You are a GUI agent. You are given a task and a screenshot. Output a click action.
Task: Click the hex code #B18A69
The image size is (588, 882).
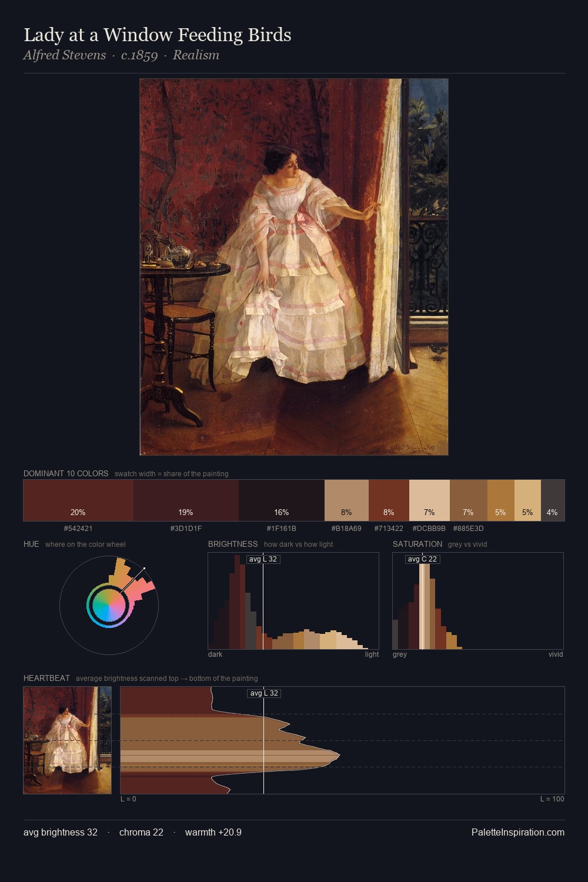pos(346,529)
